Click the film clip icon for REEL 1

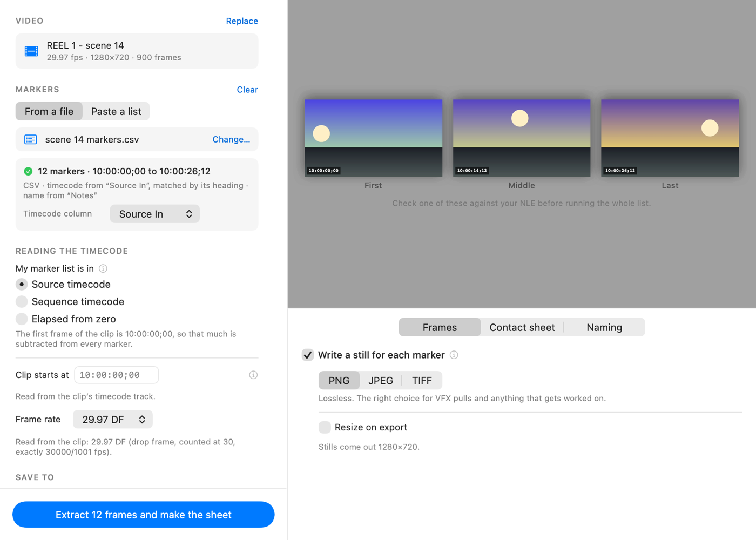pyautogui.click(x=31, y=51)
